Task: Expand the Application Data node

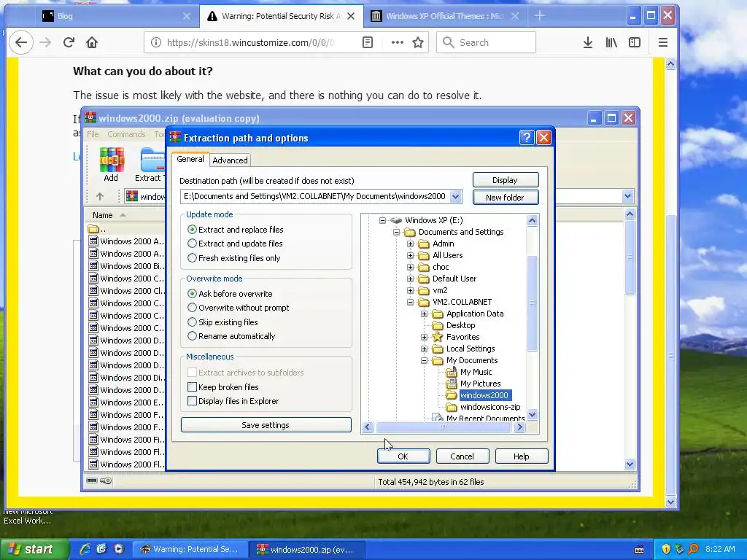Action: [424, 314]
